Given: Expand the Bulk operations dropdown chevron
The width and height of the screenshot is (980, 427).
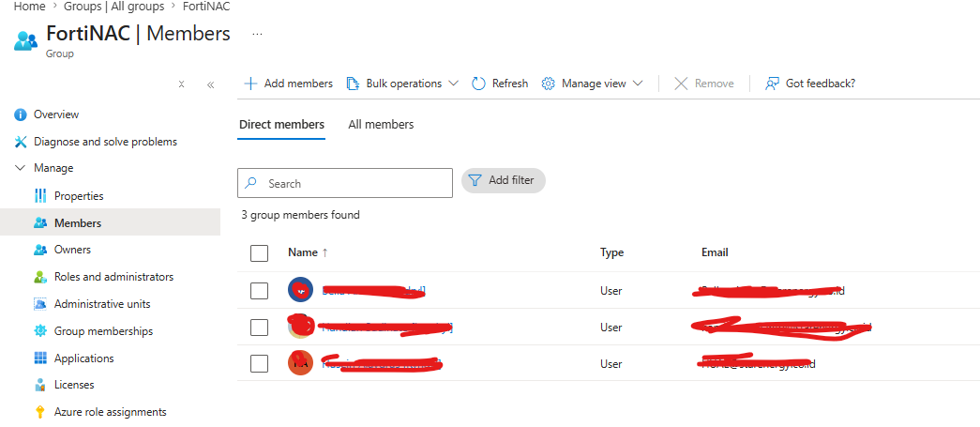Looking at the screenshot, I should pyautogui.click(x=453, y=84).
